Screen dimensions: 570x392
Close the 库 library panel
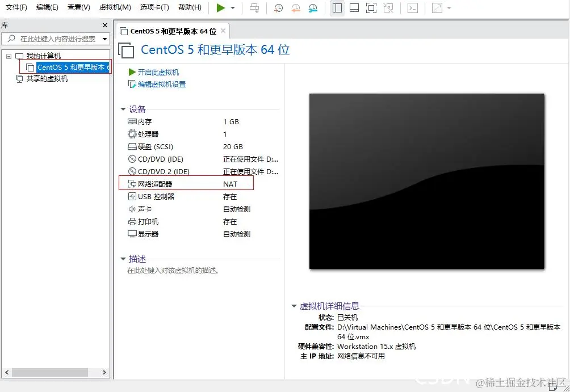tap(105, 25)
